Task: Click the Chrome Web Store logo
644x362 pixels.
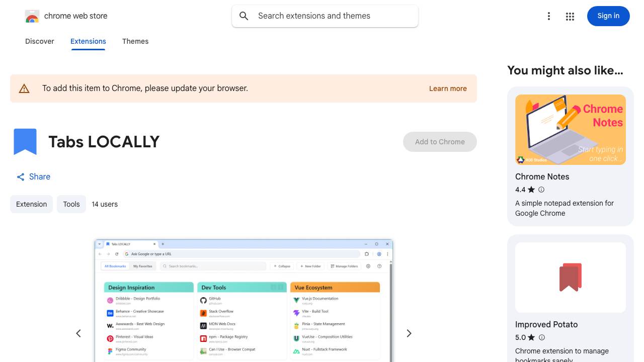Action: click(x=32, y=16)
